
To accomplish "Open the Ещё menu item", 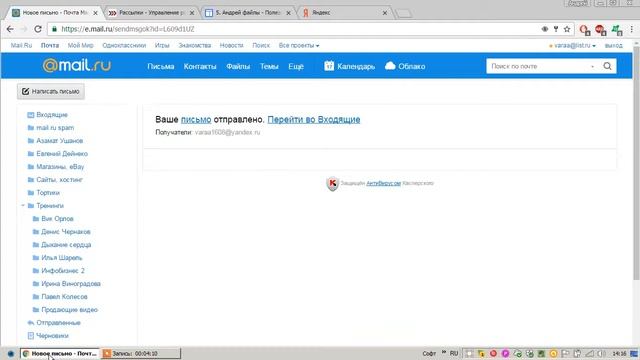I will tap(296, 66).
